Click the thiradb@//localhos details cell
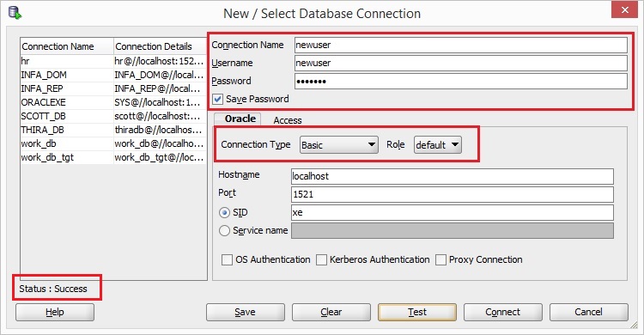Image resolution: width=644 pixels, height=335 pixels. 161,130
